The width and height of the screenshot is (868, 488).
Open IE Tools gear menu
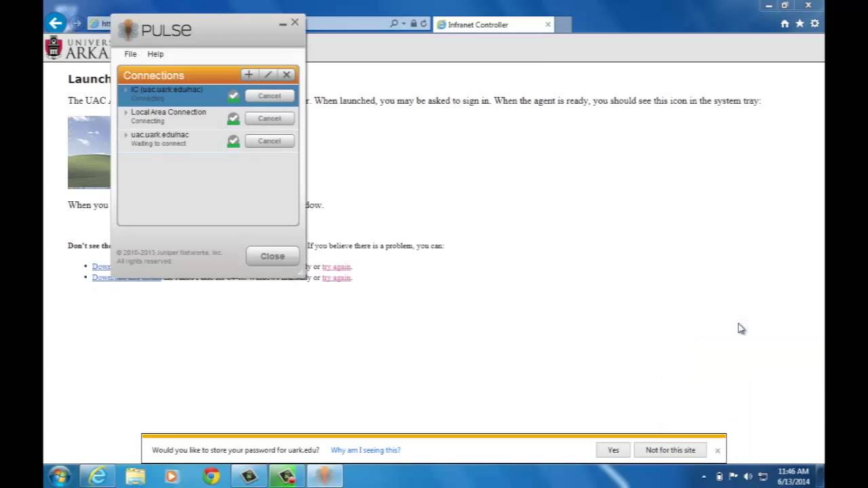pyautogui.click(x=814, y=24)
